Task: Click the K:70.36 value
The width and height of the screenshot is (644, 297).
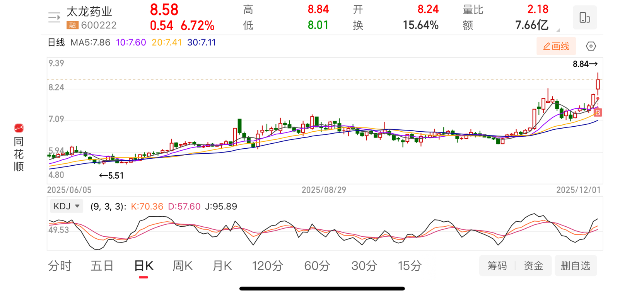Action: click(x=147, y=207)
